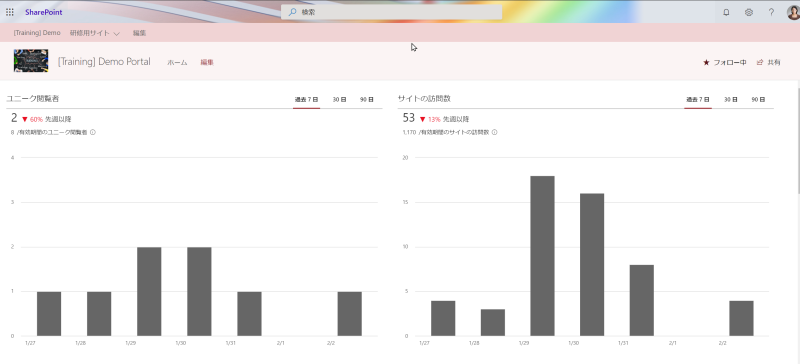The width and height of the screenshot is (800, 364).
Task: Open the app launcher waffle icon
Action: [10, 12]
